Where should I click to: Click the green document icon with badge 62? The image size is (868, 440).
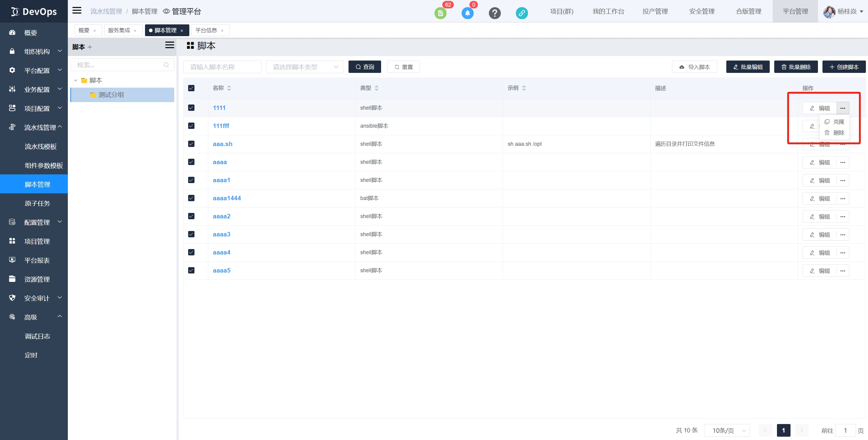pos(440,13)
